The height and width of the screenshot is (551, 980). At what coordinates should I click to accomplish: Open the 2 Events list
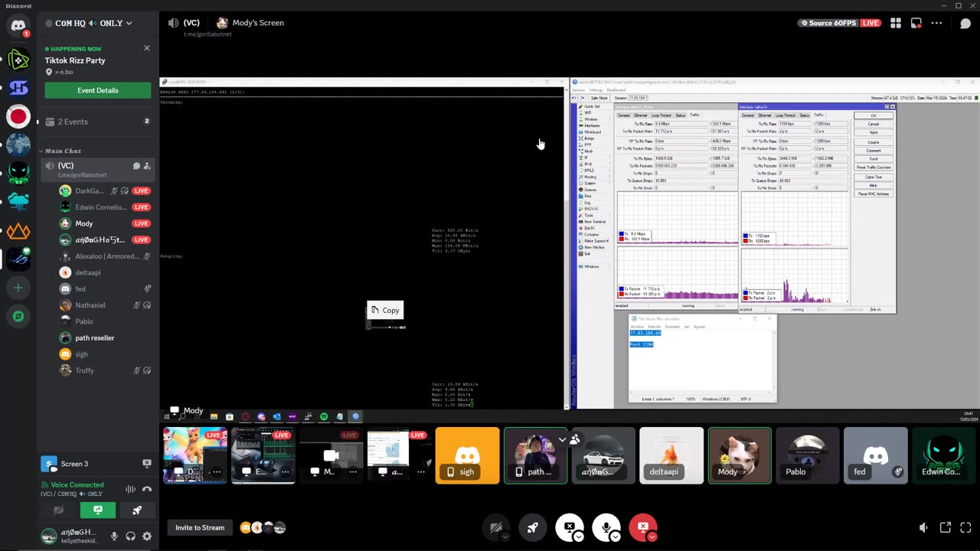click(97, 122)
